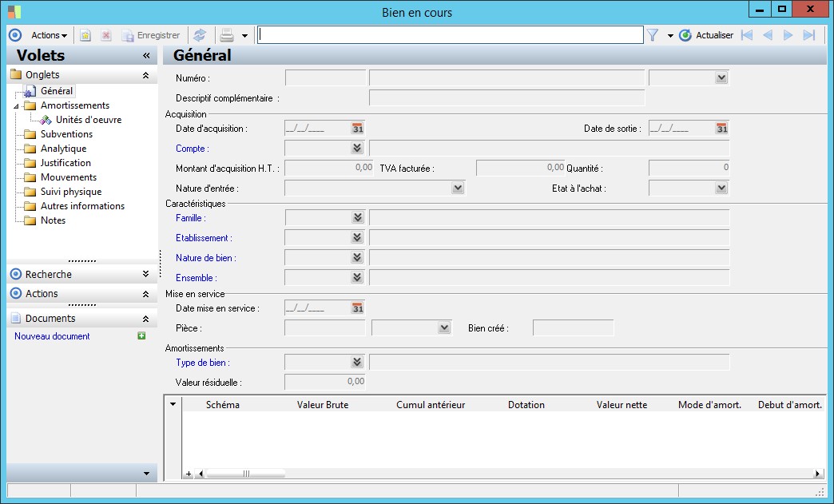Click the printer icon in toolbar
834x504 pixels.
pyautogui.click(x=227, y=35)
